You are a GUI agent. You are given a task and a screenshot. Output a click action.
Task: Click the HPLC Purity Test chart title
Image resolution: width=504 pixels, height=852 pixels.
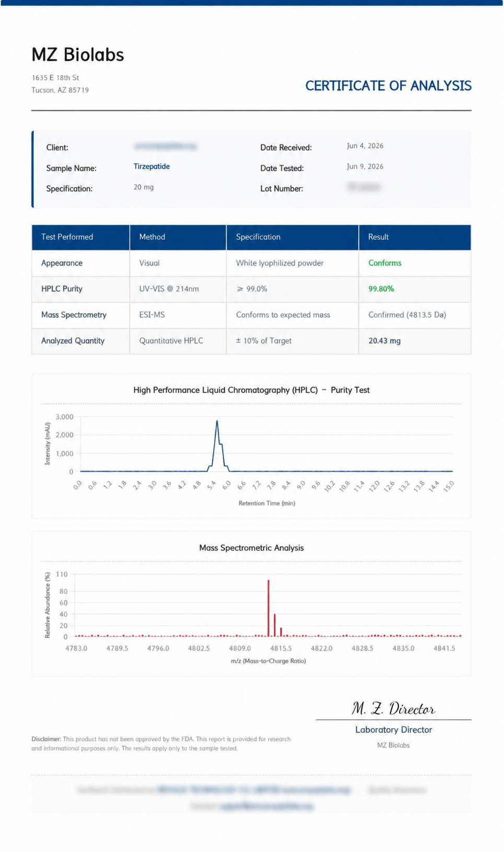[x=251, y=390]
